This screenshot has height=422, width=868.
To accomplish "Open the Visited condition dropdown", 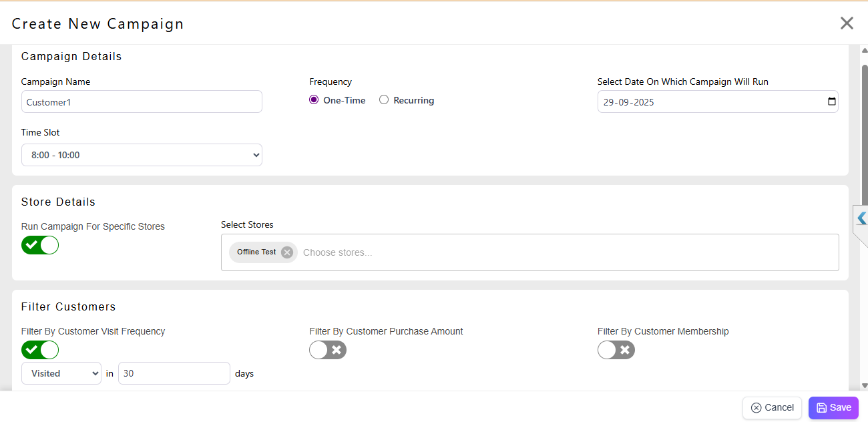I will [x=61, y=373].
